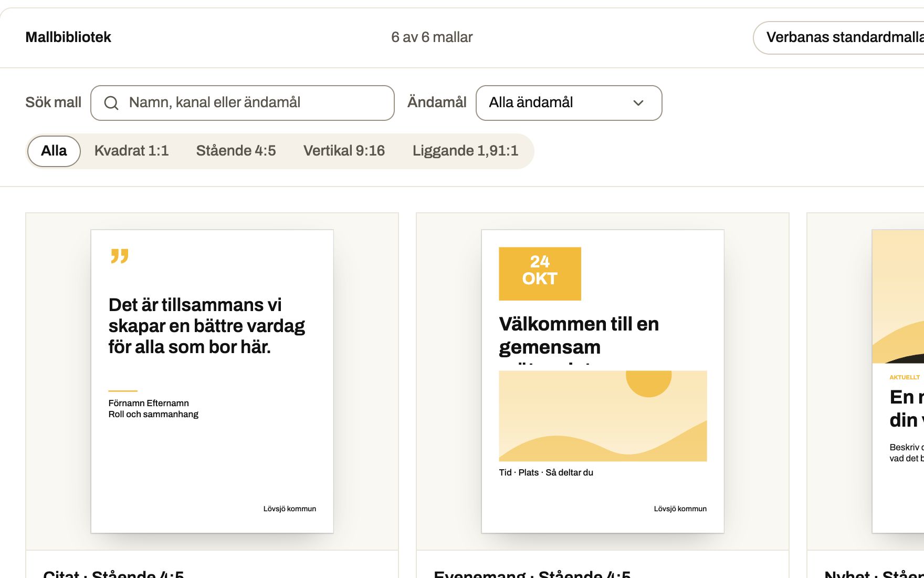Viewport: 924px width, 578px height.
Task: Click the 24 OKT date badge
Action: click(540, 274)
